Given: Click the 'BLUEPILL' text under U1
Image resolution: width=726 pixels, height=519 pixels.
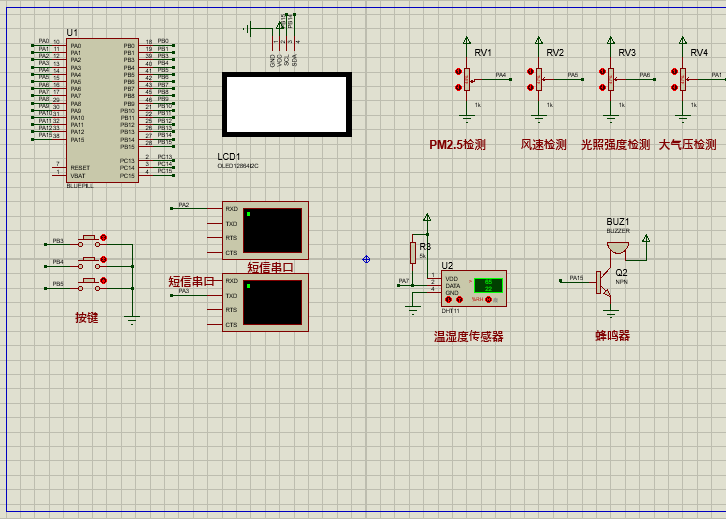Looking at the screenshot, I should coord(80,186).
